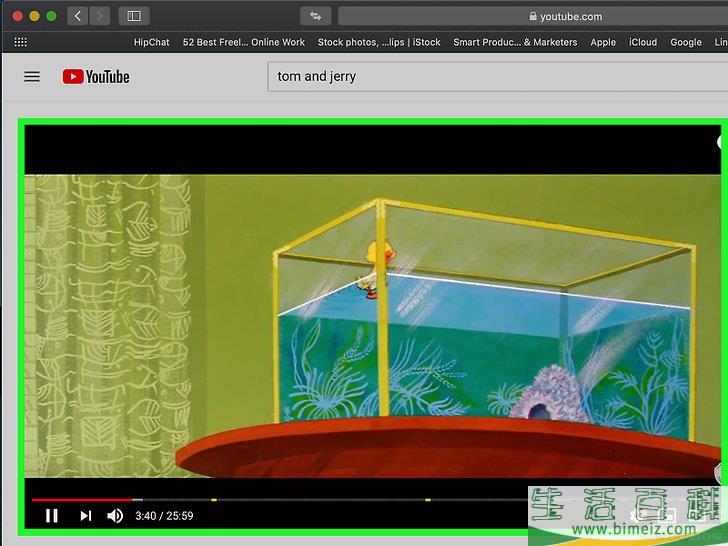Click the video frame showing the aquarium
Screen dimensions: 728x546
(x=372, y=326)
